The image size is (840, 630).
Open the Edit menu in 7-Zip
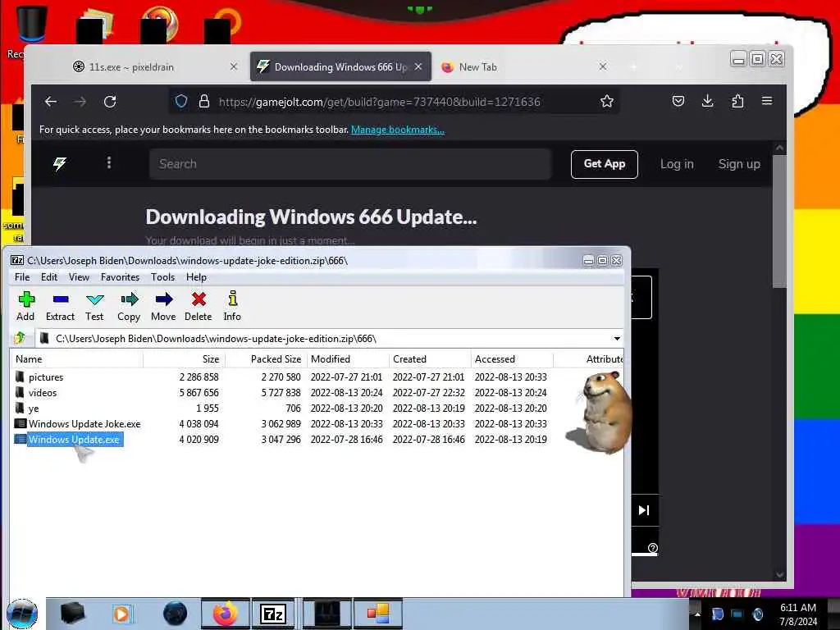point(49,277)
